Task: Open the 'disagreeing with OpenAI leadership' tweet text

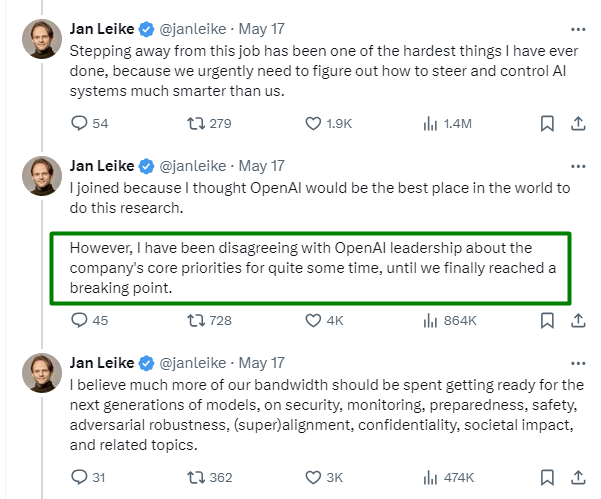Action: tap(310, 268)
